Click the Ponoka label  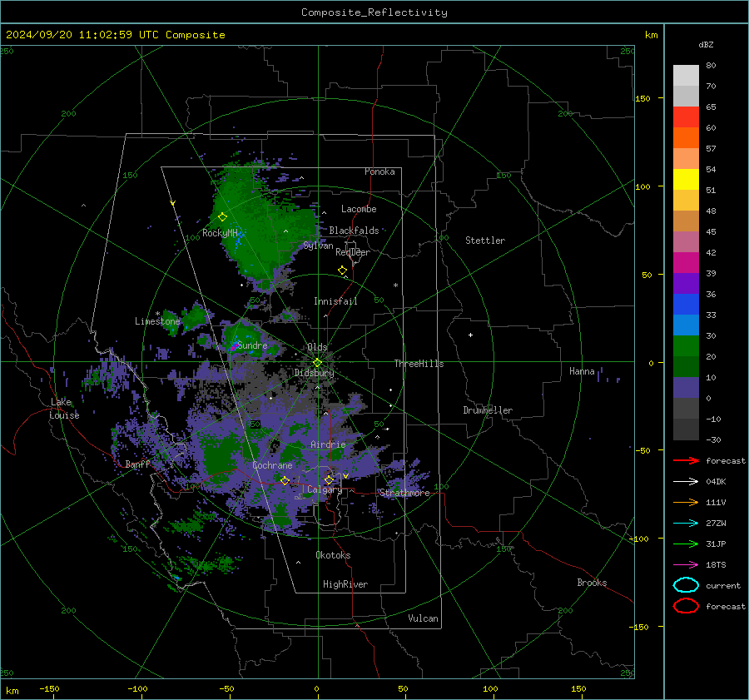coord(379,171)
